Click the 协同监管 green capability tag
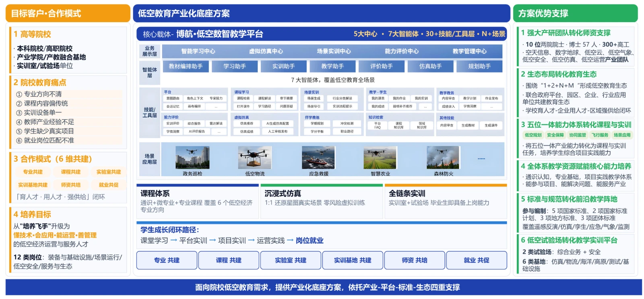The width and height of the screenshot is (644, 299). (578, 135)
